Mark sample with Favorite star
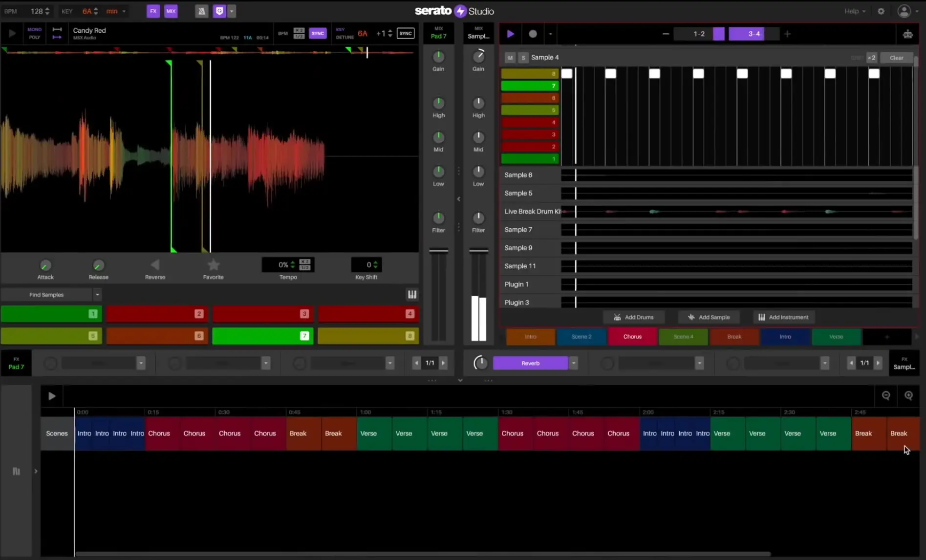The width and height of the screenshot is (926, 560). 213,265
